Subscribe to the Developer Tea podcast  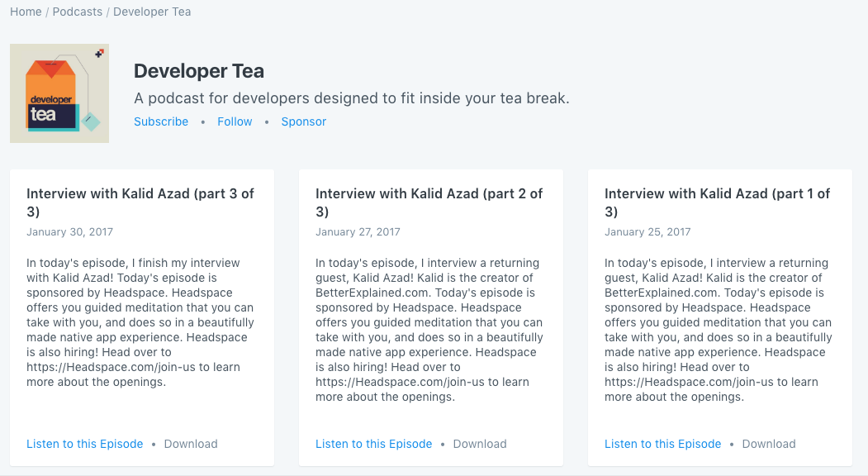pyautogui.click(x=161, y=121)
